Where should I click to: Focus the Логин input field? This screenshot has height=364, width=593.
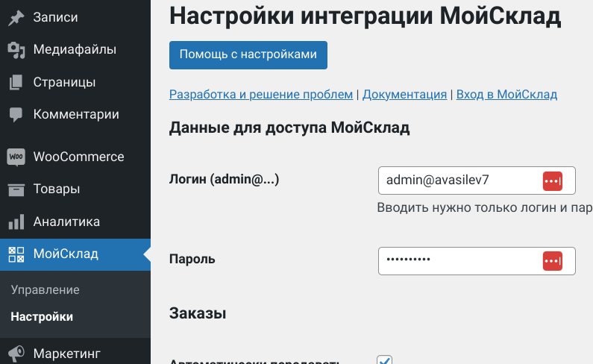477,181
